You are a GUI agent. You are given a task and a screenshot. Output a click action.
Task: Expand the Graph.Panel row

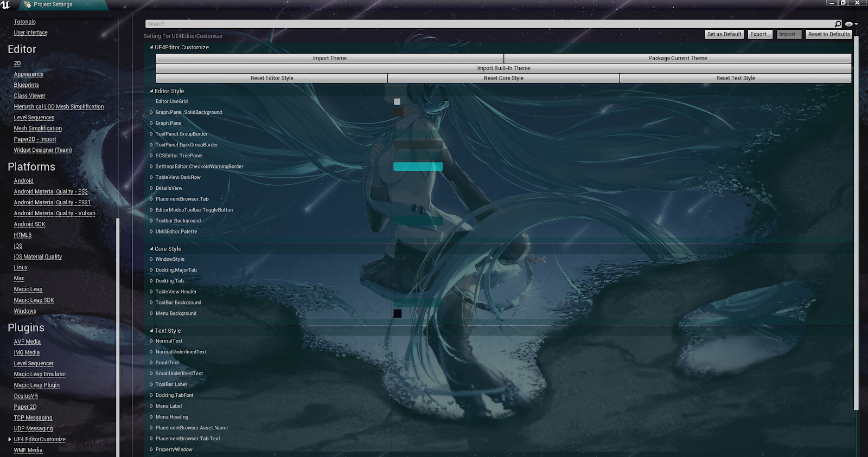(151, 123)
